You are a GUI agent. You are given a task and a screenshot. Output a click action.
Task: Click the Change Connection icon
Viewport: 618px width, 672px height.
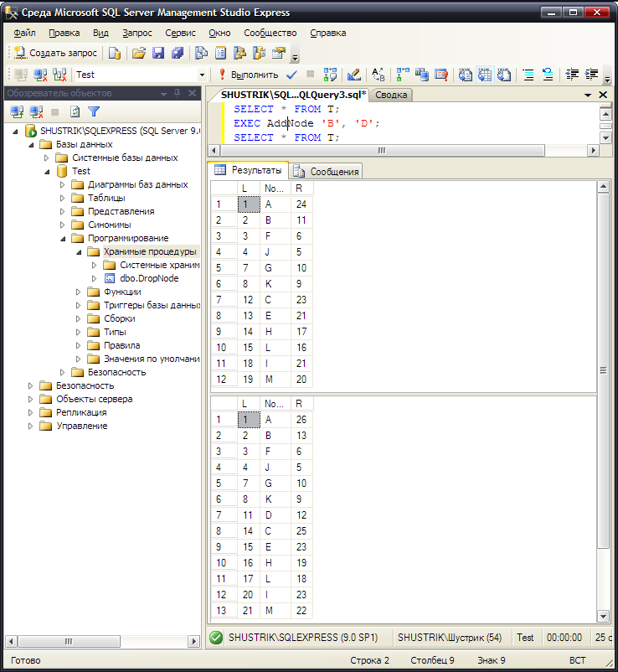point(60,75)
